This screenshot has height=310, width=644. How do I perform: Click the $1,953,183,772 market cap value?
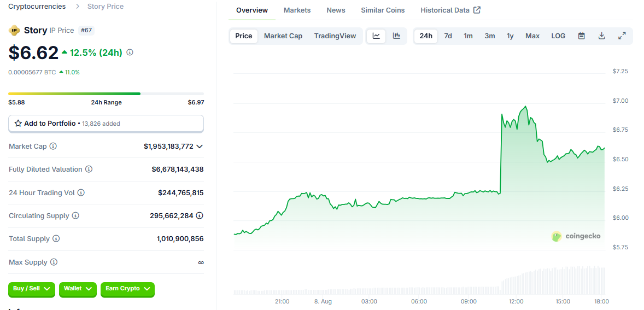[x=168, y=146]
